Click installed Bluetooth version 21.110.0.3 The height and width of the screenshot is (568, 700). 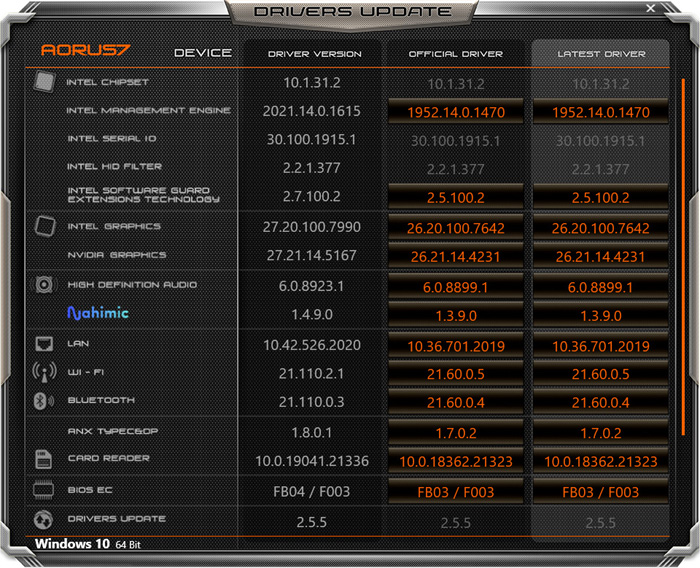pos(312,401)
